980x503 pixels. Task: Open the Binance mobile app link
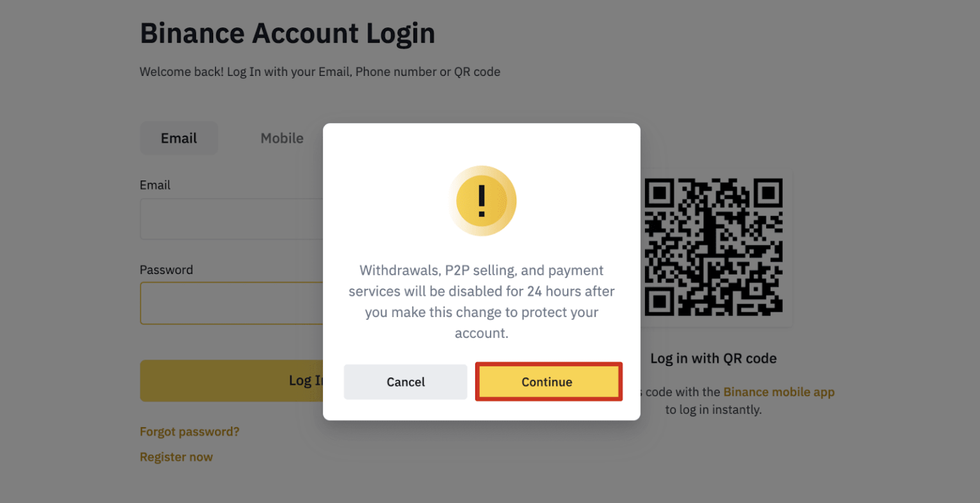point(778,391)
